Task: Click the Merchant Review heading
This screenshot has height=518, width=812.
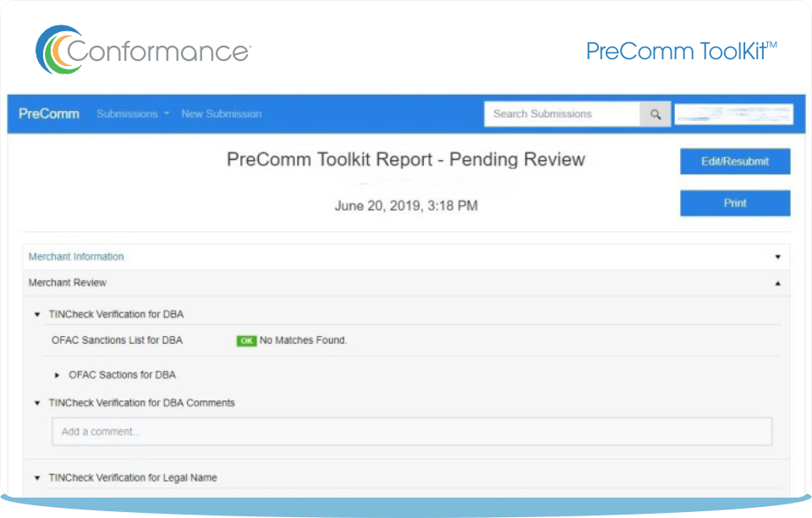Action: (x=68, y=283)
